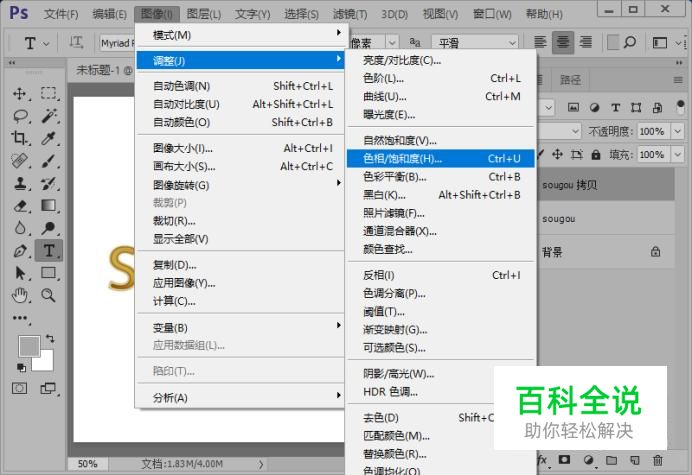Select the Eyedropper tool
The image size is (692, 475).
49,138
